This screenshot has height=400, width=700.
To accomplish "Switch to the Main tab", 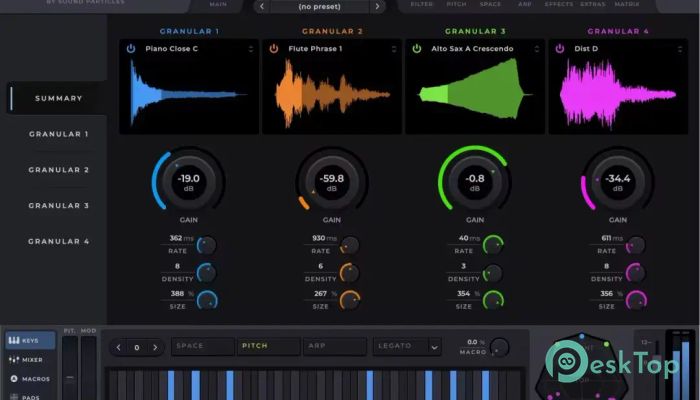I will click(218, 4).
